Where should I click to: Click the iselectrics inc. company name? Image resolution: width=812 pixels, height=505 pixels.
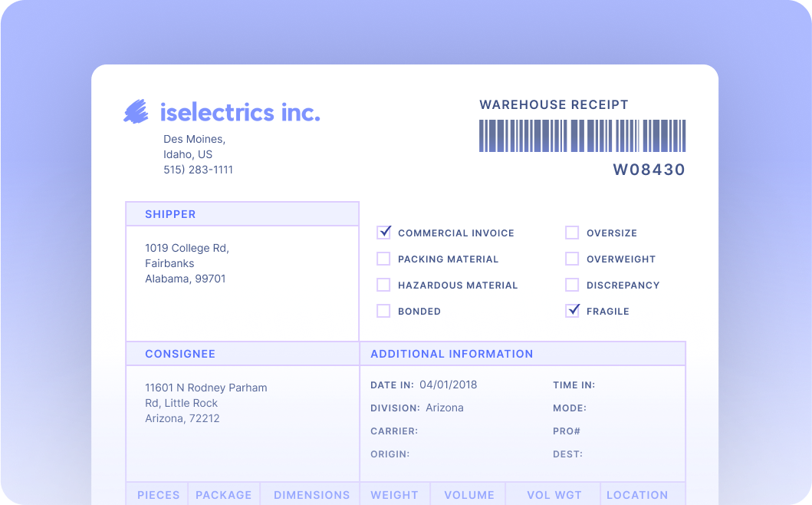(240, 112)
